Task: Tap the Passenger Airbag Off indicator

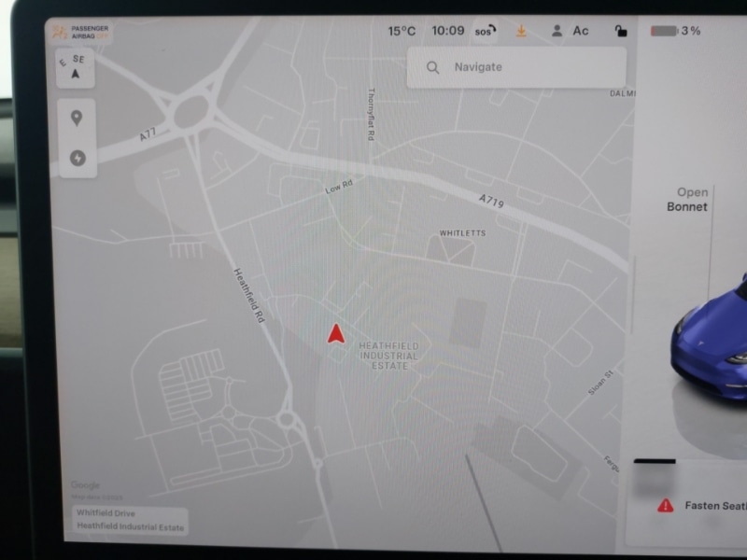Action: pos(82,33)
